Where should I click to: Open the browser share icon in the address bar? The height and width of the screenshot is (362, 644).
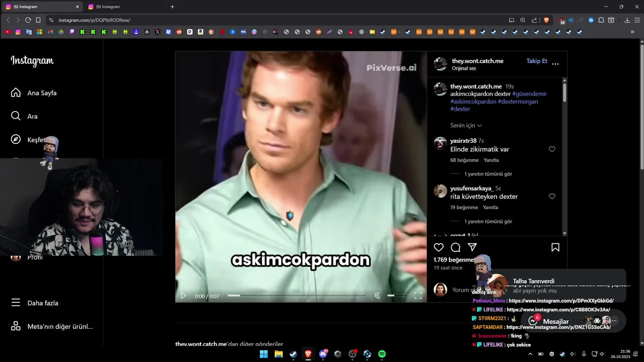(x=534, y=20)
